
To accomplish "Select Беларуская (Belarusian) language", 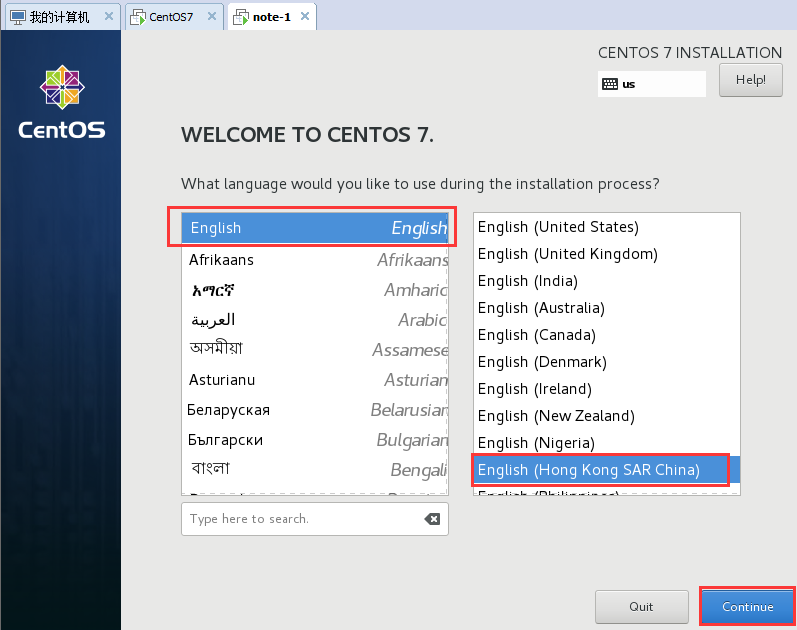I will (x=315, y=410).
